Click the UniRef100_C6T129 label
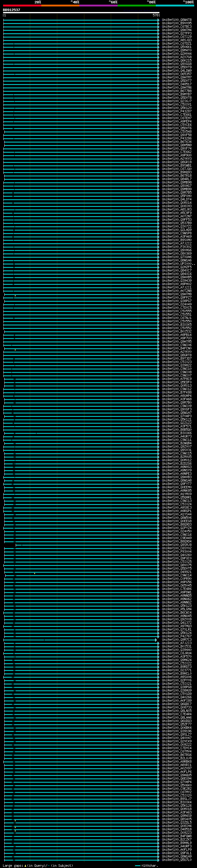The width and height of the screenshot is (197, 868). [176, 37]
